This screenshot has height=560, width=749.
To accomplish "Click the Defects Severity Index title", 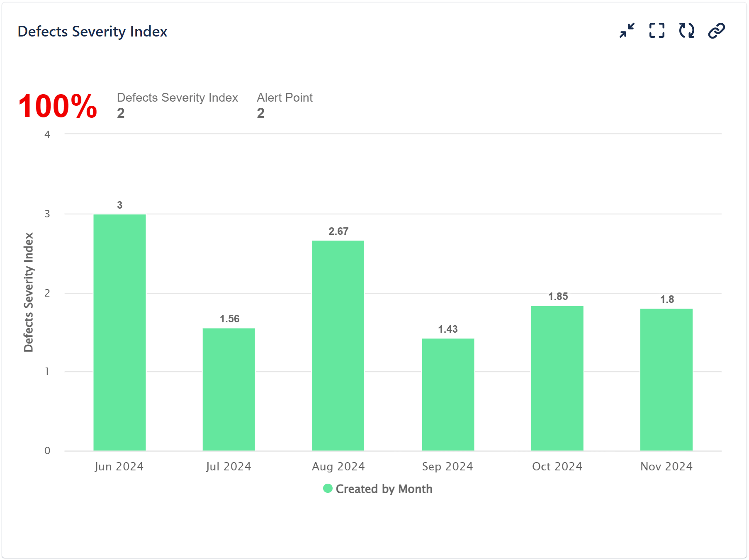I will point(92,31).
